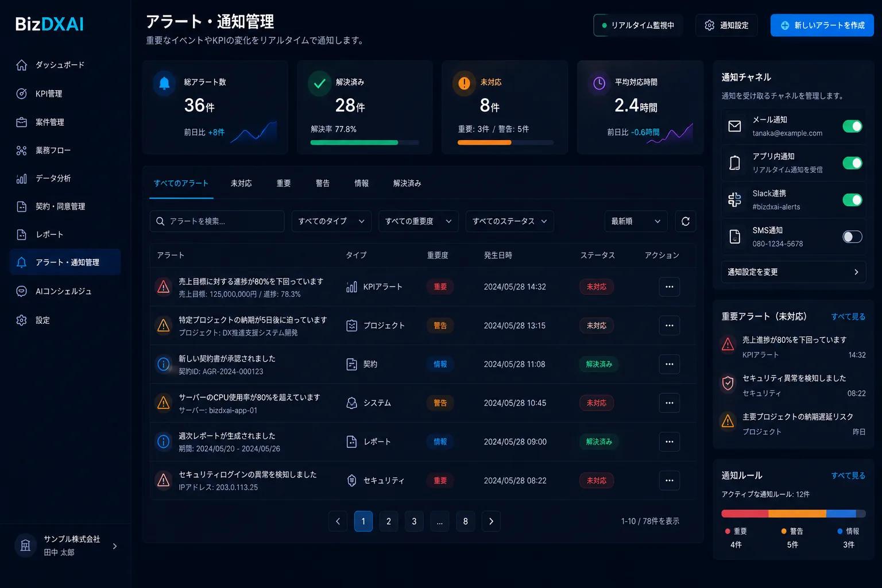Click the KPI管理 target icon
Image resolution: width=882 pixels, height=588 pixels.
22,94
